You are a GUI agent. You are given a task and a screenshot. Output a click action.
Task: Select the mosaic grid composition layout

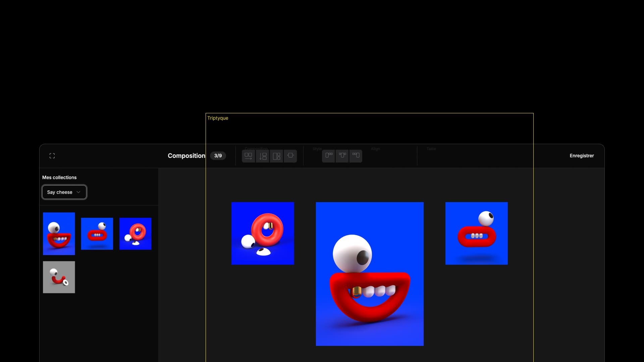pos(276,156)
